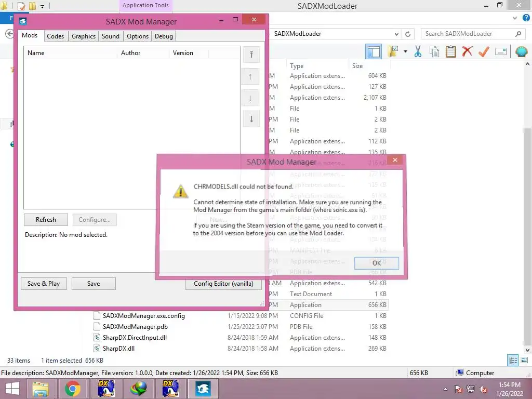Viewport: 532px width, 399px height.
Task: Click the Save button in Mod Manager
Action: coord(94,284)
